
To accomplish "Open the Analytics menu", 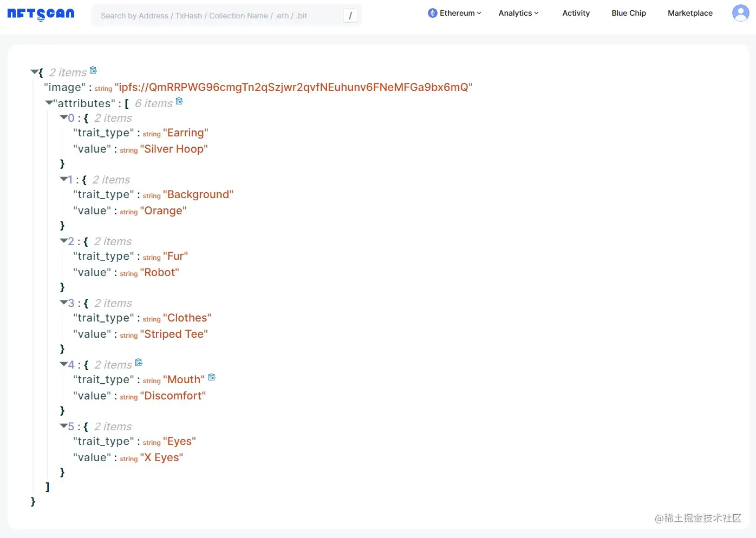I will [518, 13].
